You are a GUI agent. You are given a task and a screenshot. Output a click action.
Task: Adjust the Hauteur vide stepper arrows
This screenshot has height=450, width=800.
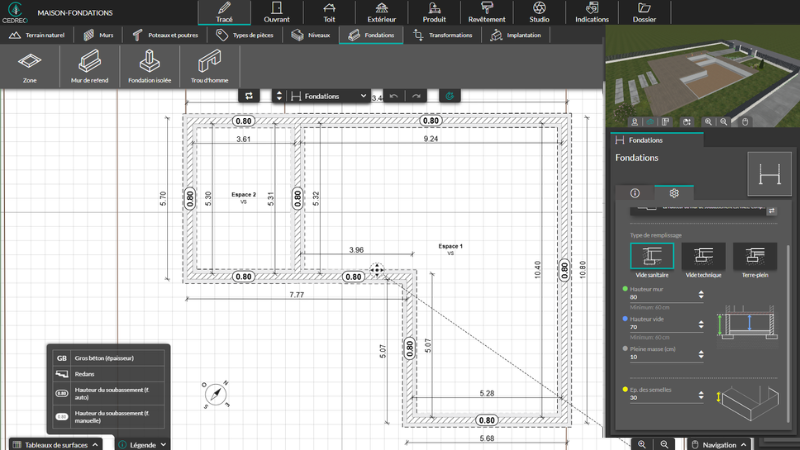(701, 324)
